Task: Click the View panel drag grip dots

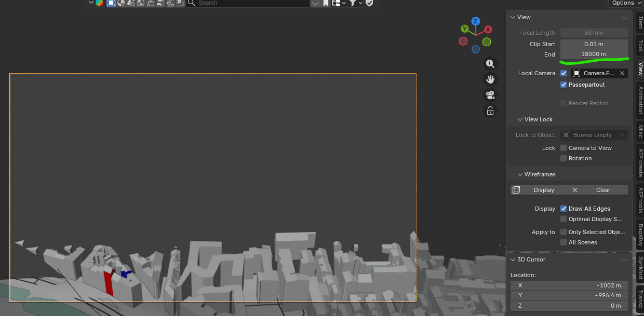Action: tap(624, 17)
